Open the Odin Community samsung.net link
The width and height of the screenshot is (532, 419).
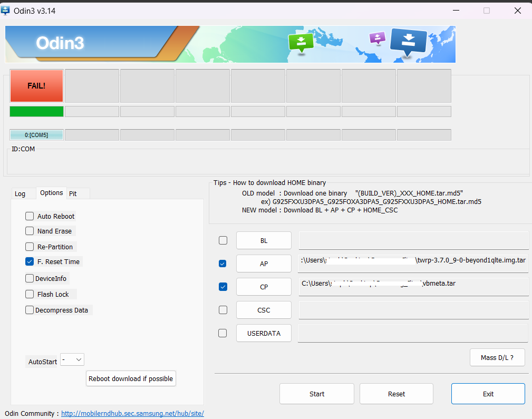click(x=132, y=413)
